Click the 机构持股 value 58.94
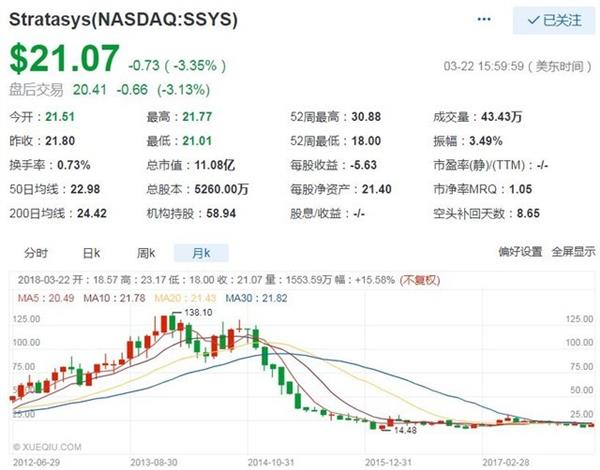The width and height of the screenshot is (600, 470). tap(221, 213)
